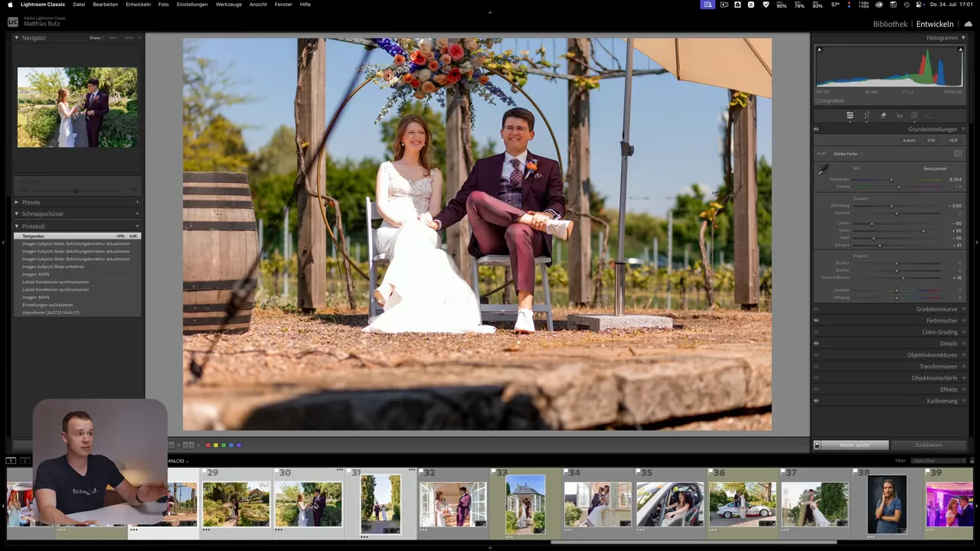
Task: Activate the Red-eye correction tool
Action: (x=899, y=116)
